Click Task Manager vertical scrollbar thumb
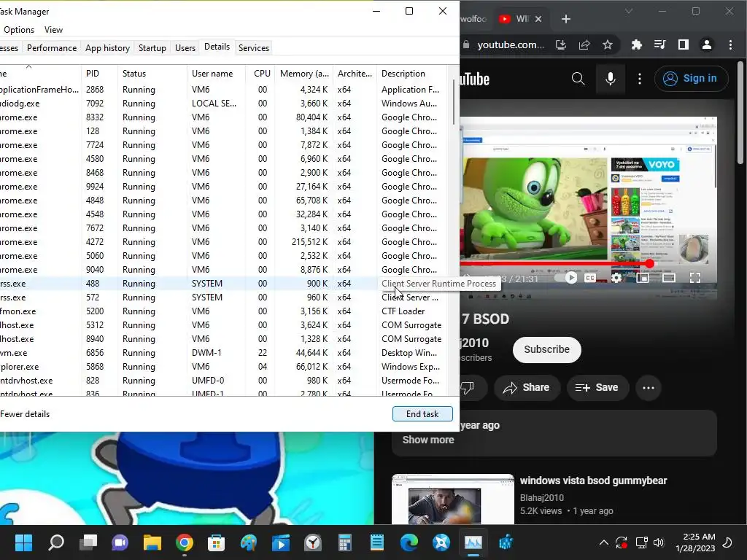Screen dimensions: 747x560 click(x=453, y=102)
